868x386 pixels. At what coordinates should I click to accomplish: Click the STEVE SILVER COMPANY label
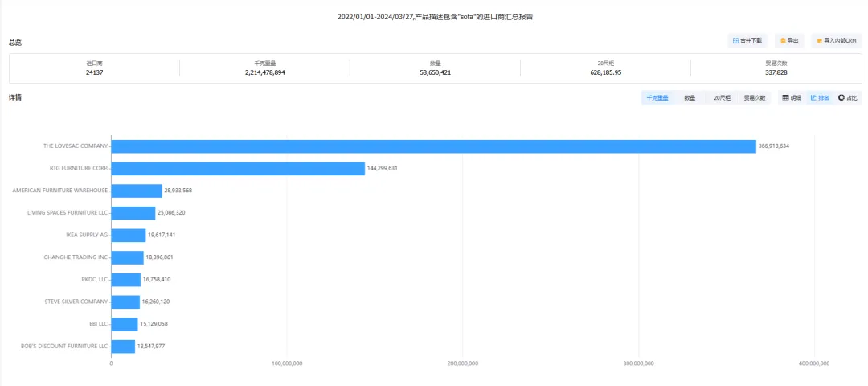tap(76, 302)
